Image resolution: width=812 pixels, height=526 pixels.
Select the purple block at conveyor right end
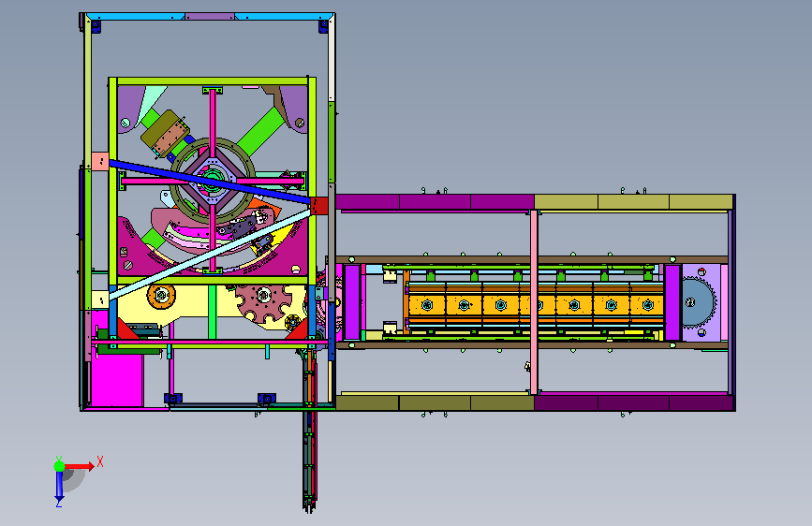tap(672, 303)
